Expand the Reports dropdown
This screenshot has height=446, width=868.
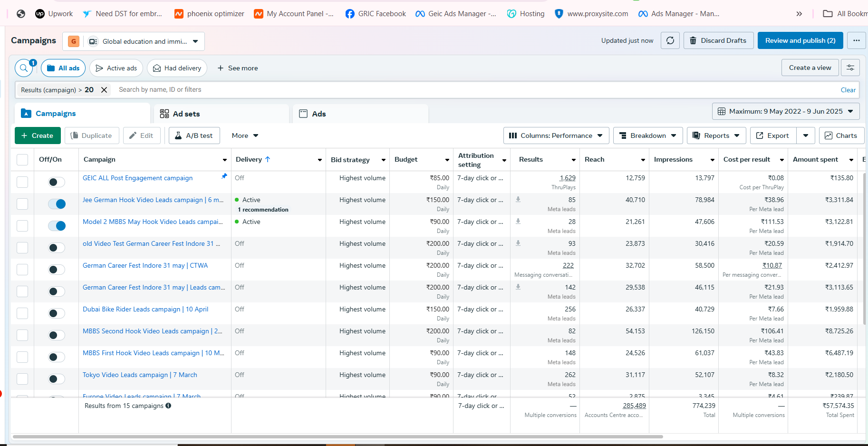pyautogui.click(x=716, y=136)
